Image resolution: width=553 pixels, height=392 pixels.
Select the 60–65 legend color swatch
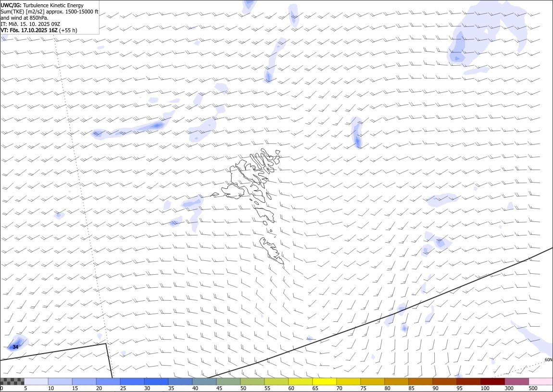(x=300, y=381)
